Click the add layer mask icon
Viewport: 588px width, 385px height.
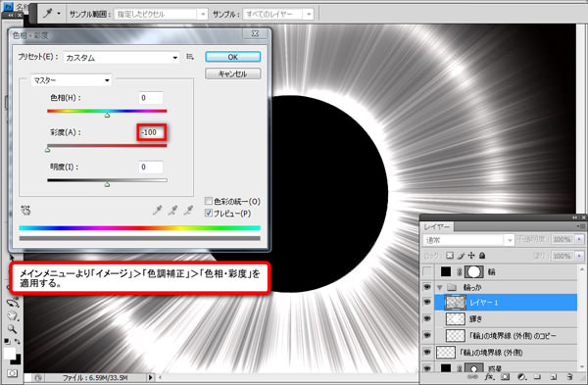505,377
